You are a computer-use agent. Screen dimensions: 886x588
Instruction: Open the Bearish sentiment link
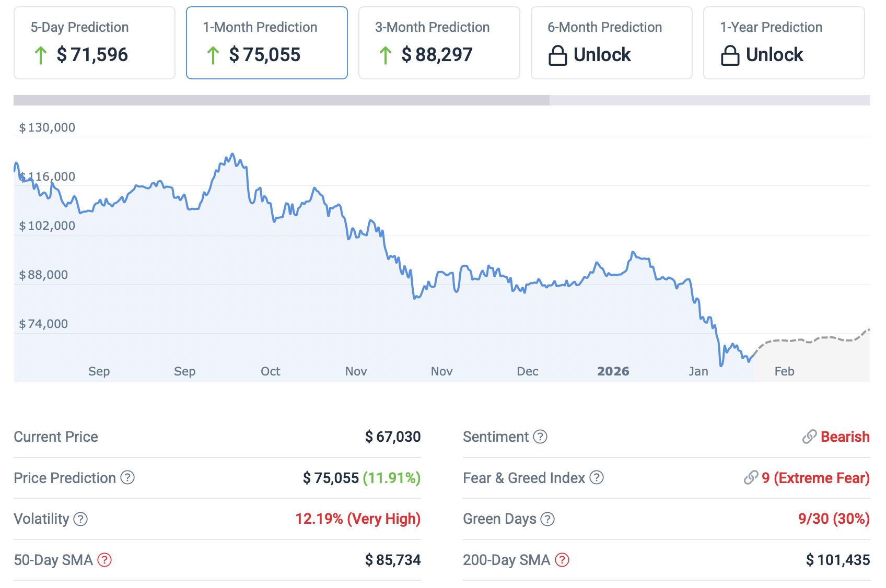click(x=845, y=437)
